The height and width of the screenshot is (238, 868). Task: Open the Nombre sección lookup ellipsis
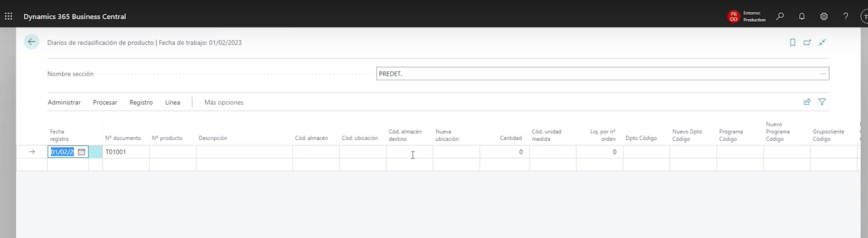[x=823, y=74]
